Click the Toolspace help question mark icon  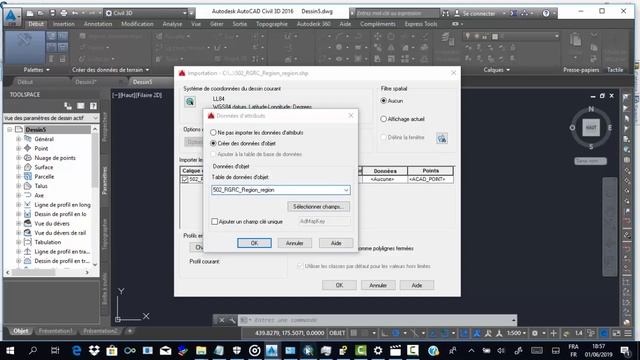tap(93, 106)
